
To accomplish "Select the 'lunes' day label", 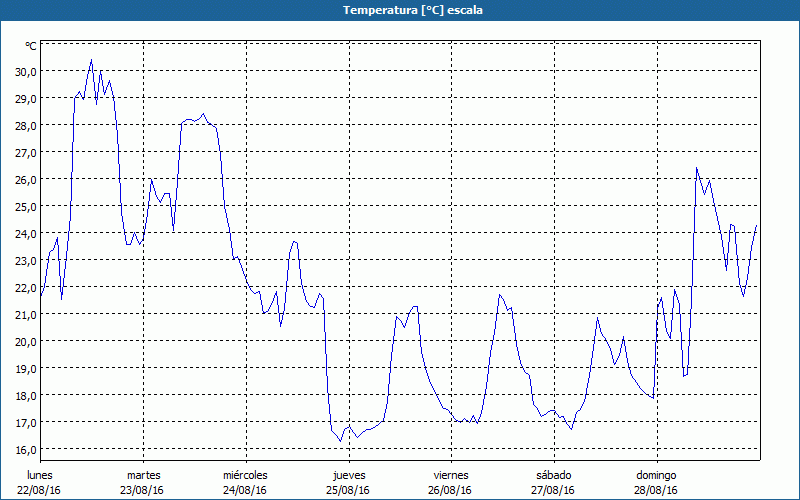I will click(41, 475).
